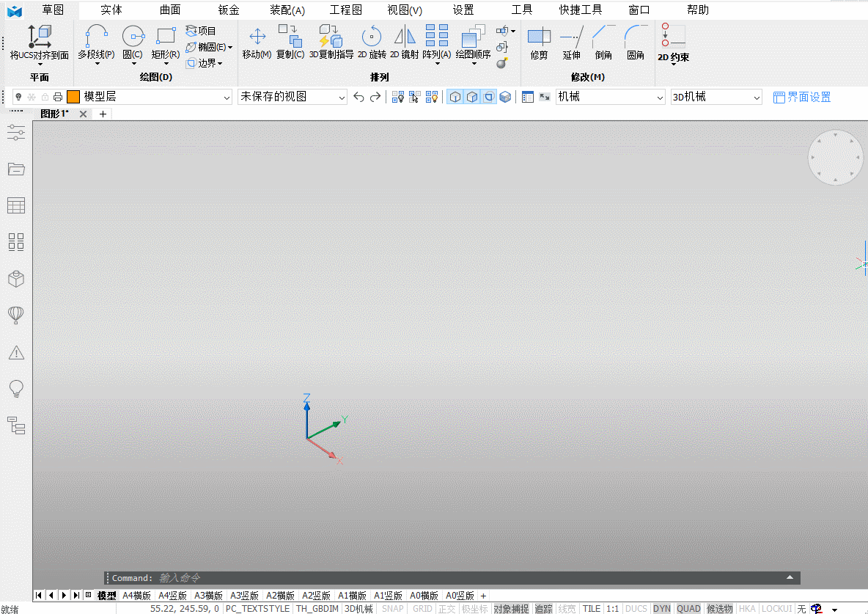
Task: Select the Rectangle (矩形) tool
Action: pos(166,42)
